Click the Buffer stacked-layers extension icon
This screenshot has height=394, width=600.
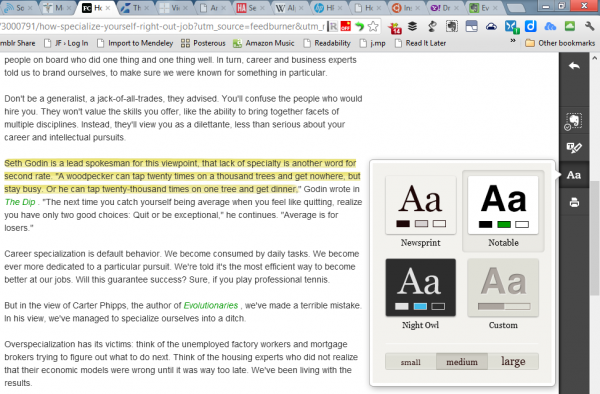[412, 26]
